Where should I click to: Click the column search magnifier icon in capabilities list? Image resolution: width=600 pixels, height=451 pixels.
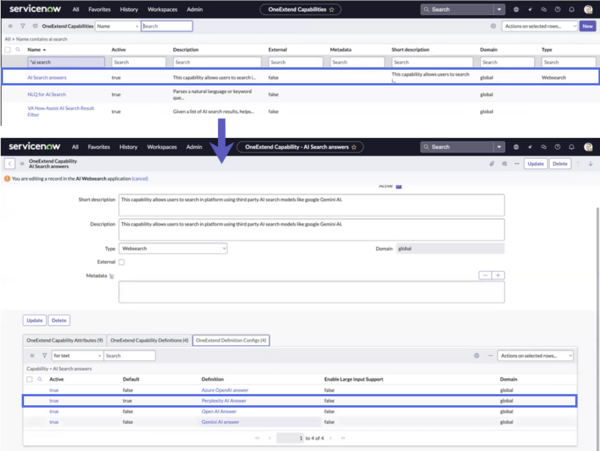tap(18, 49)
